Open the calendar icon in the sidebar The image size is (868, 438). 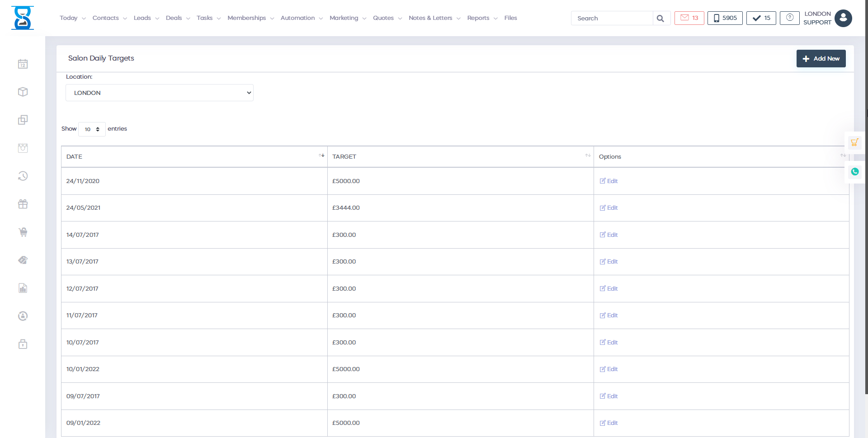tap(23, 64)
